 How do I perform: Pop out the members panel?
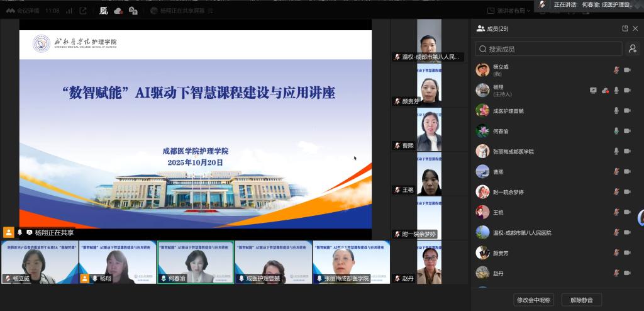pyautogui.click(x=625, y=28)
